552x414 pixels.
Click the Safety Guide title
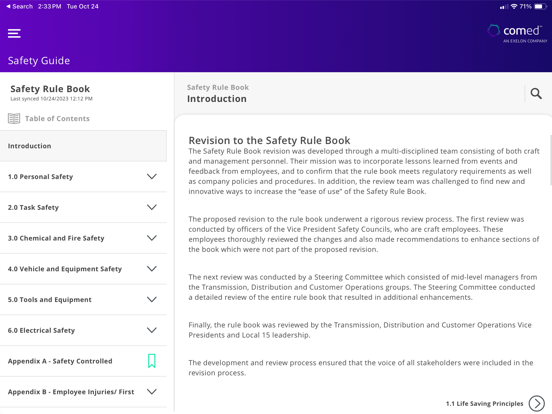[39, 61]
